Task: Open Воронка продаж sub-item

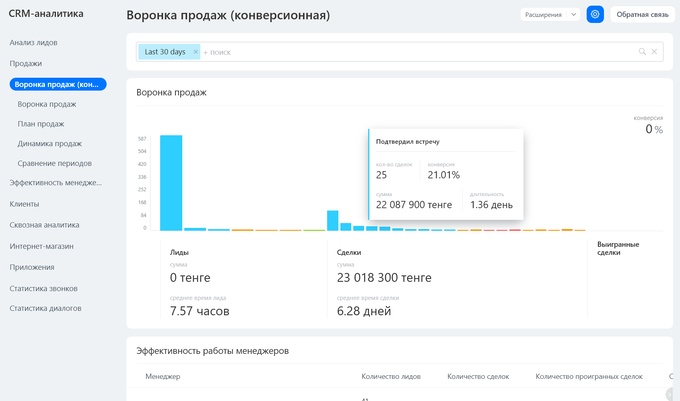Action: pos(47,104)
